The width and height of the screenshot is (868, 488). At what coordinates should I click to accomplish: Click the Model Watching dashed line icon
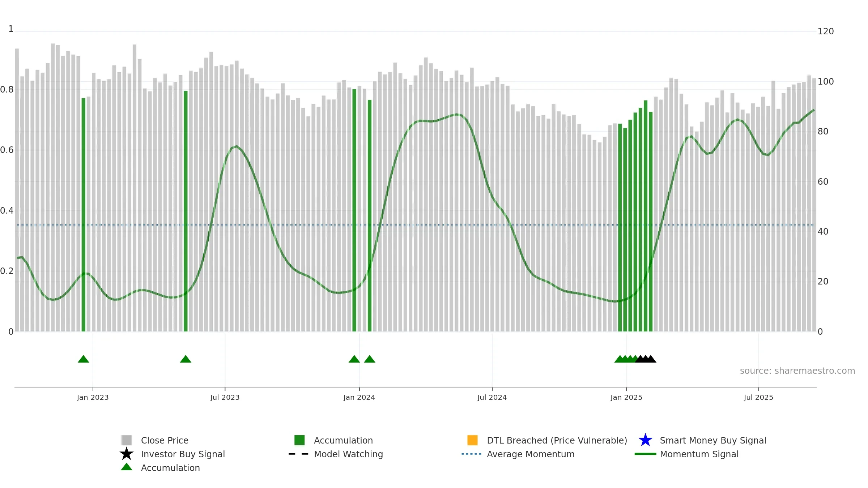(x=299, y=454)
